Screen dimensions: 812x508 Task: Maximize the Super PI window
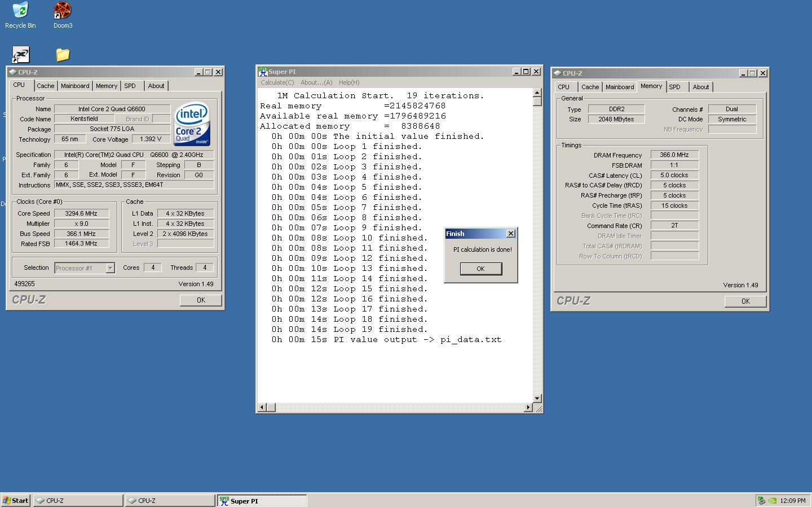tap(526, 72)
